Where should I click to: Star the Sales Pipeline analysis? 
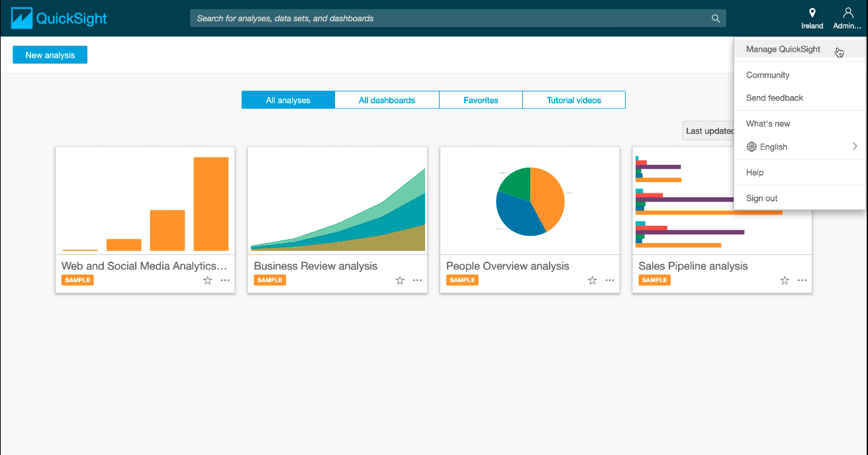(785, 280)
